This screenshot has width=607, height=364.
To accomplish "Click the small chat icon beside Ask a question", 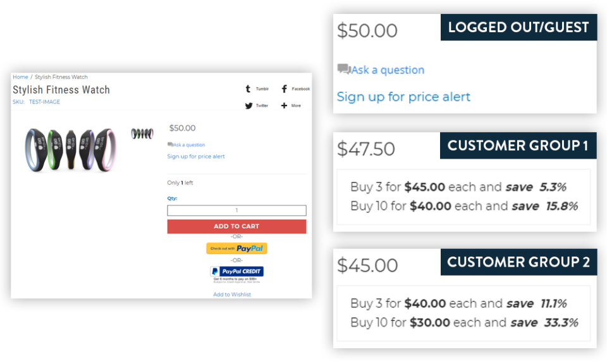I will coord(170,144).
